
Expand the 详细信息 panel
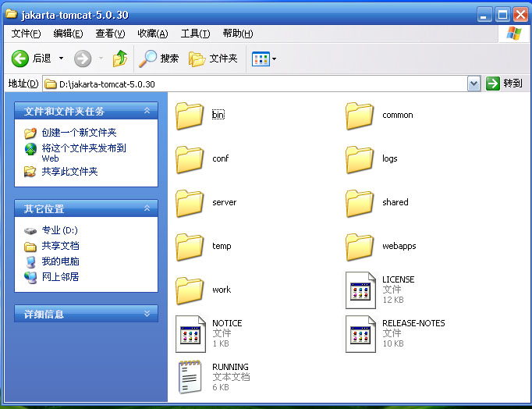point(147,313)
